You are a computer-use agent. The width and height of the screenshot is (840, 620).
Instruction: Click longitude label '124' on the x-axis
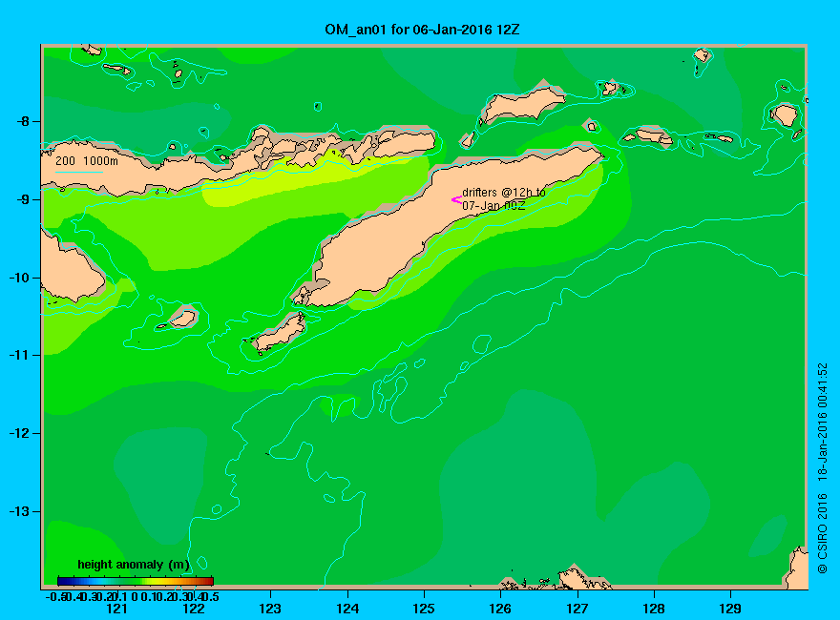(x=347, y=609)
